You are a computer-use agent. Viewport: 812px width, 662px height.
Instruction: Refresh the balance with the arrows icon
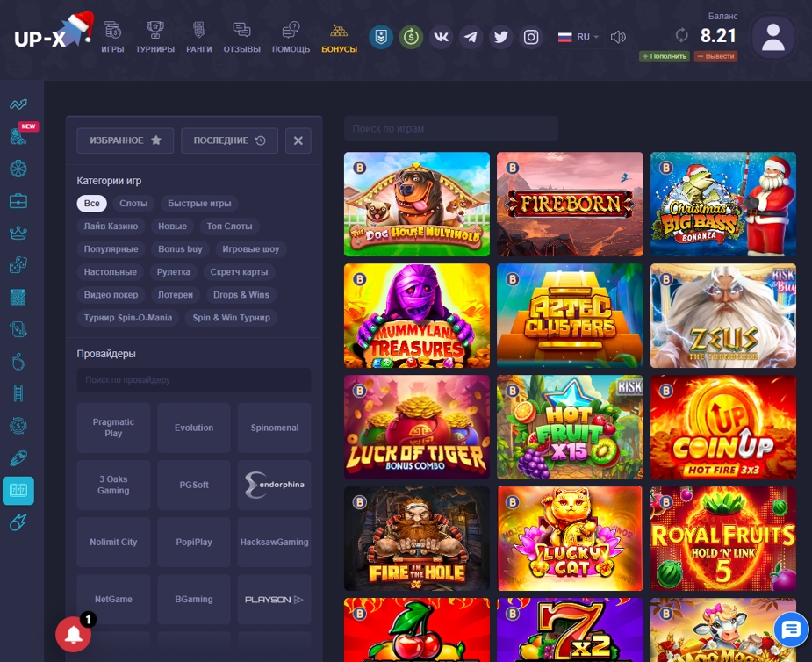click(x=681, y=35)
